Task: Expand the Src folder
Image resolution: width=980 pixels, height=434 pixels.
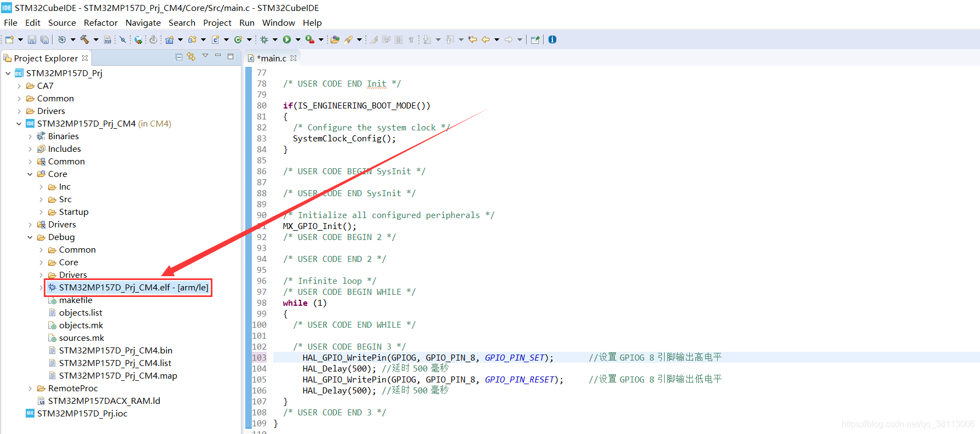Action: tap(41, 199)
